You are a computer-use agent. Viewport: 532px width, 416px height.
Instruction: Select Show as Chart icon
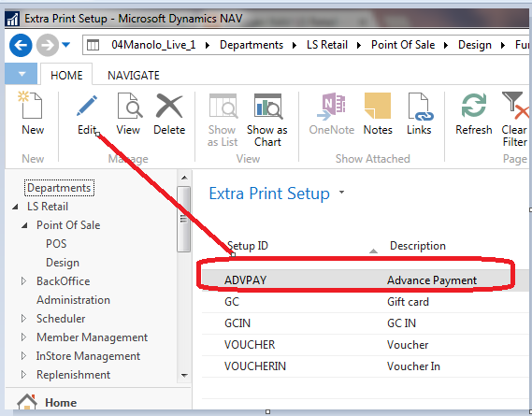(267, 106)
